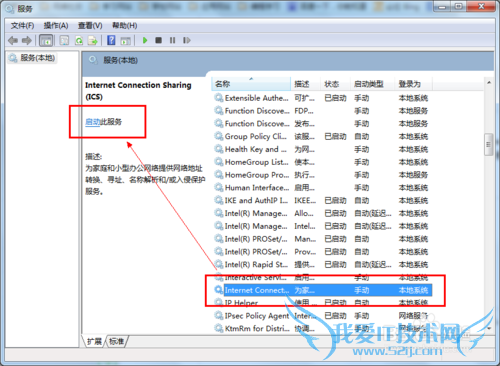The image size is (500, 366).
Task: Click the Export List toolbar icon
Action: click(92, 40)
